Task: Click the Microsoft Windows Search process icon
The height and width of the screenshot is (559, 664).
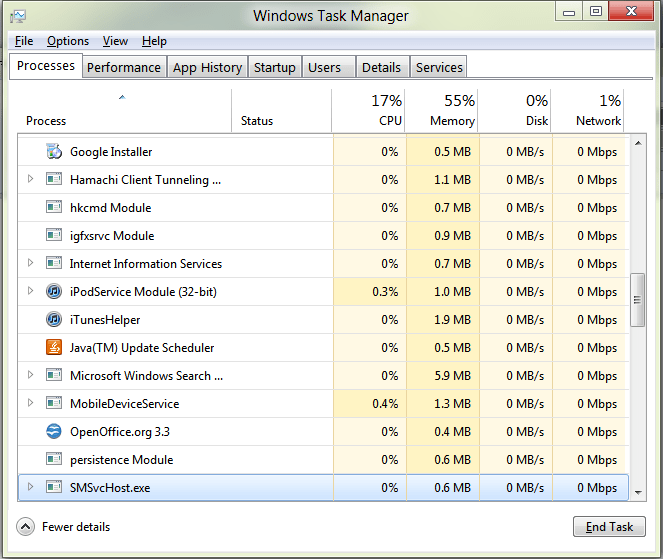Action: click(54, 375)
